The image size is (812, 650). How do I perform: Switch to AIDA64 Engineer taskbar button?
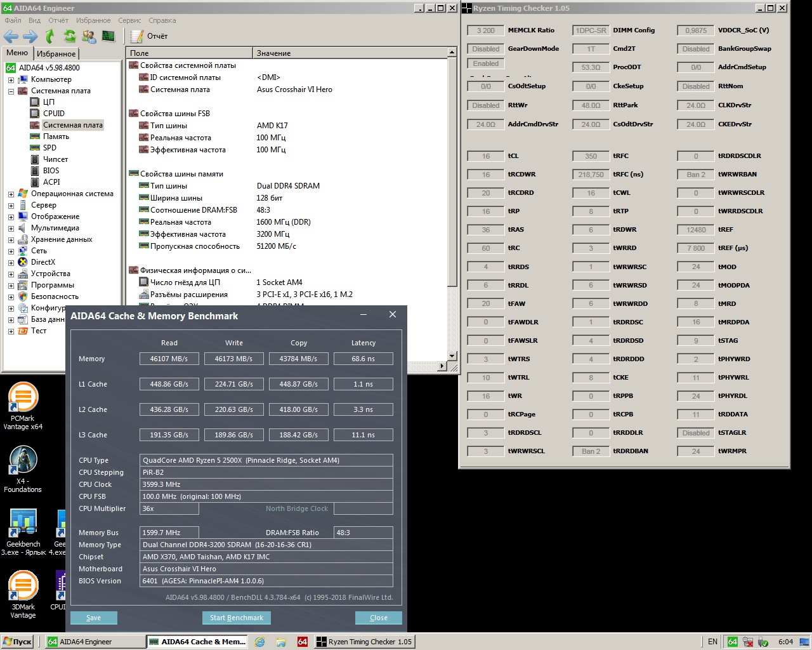tap(95, 642)
